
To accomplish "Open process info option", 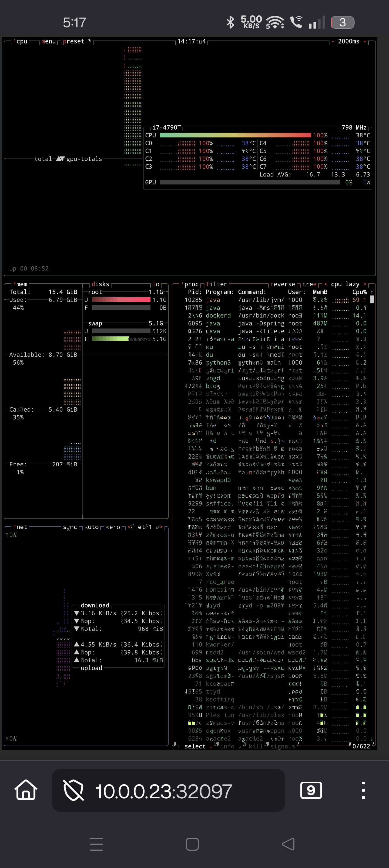I will 227,746.
